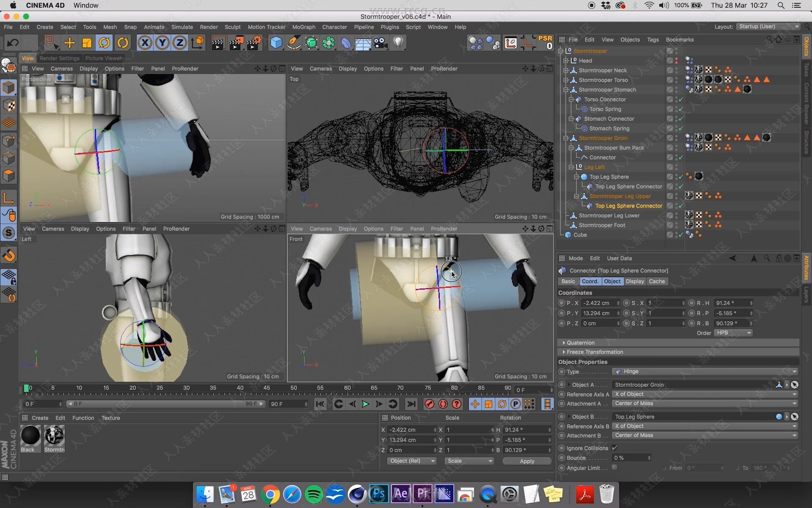The height and width of the screenshot is (508, 812).
Task: Open the Spline Pen tool
Action: (294, 42)
